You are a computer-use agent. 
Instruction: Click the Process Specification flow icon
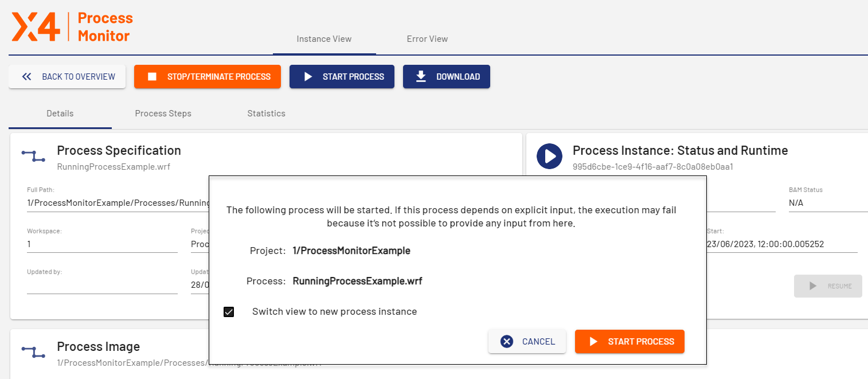[33, 155]
